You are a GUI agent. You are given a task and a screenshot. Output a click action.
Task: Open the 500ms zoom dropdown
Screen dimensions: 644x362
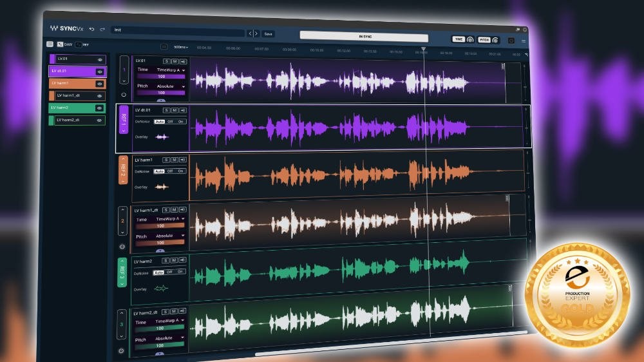[x=181, y=47]
